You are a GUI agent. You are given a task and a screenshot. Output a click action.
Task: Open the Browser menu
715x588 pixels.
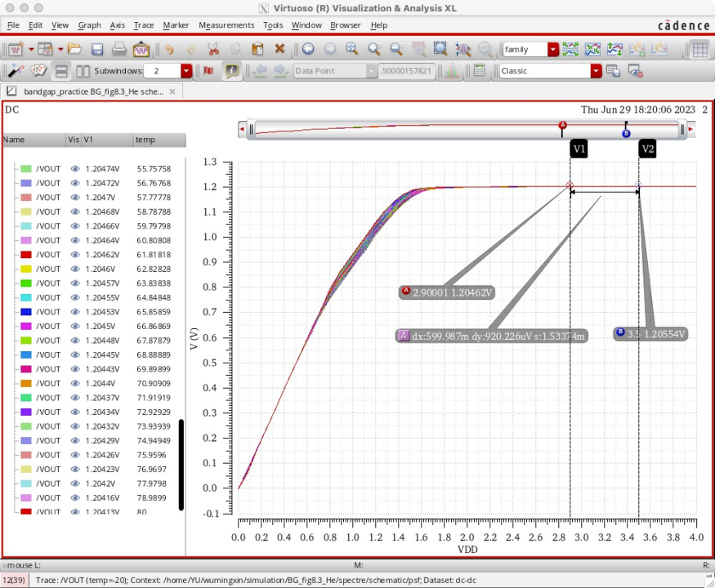coord(345,25)
